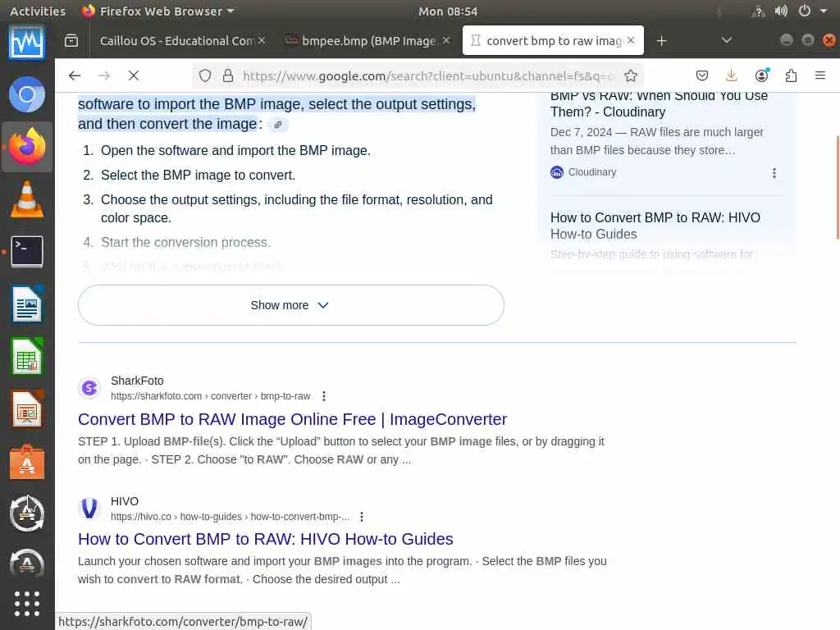Open the Firefox View icon in the tab bar
840x630 pixels.
[71, 41]
